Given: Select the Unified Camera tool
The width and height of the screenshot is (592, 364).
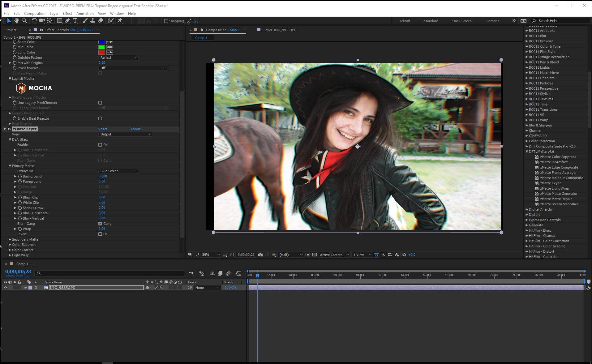Looking at the screenshot, I should tap(42, 21).
